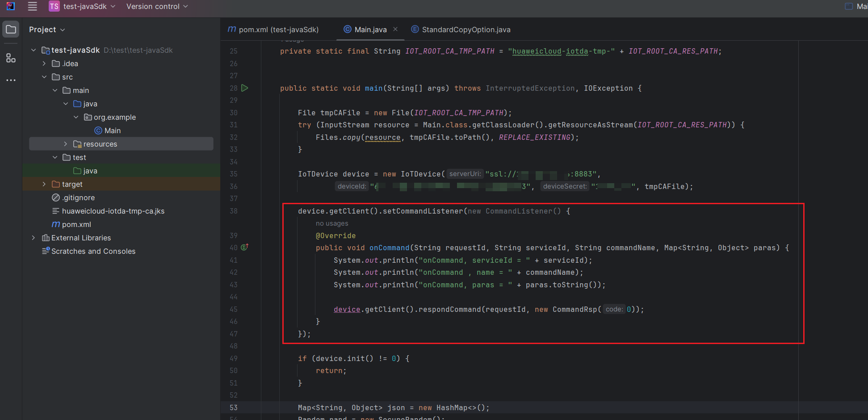Click the @Override annotation

pyautogui.click(x=336, y=235)
